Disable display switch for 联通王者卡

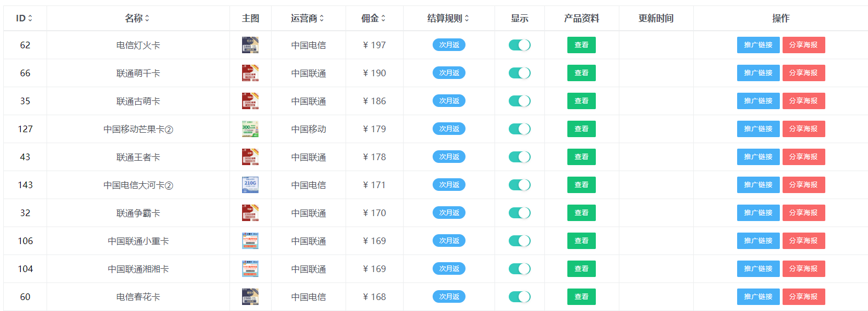click(x=519, y=157)
